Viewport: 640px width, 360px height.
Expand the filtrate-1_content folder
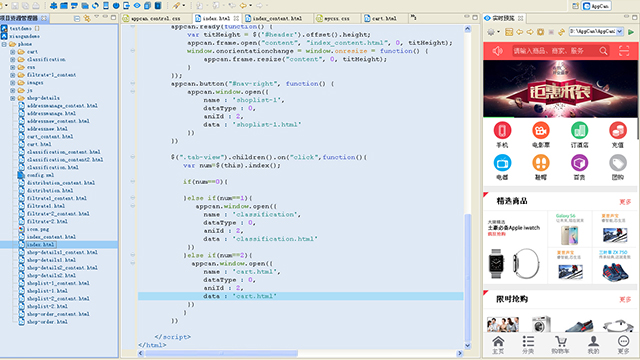pos(12,75)
